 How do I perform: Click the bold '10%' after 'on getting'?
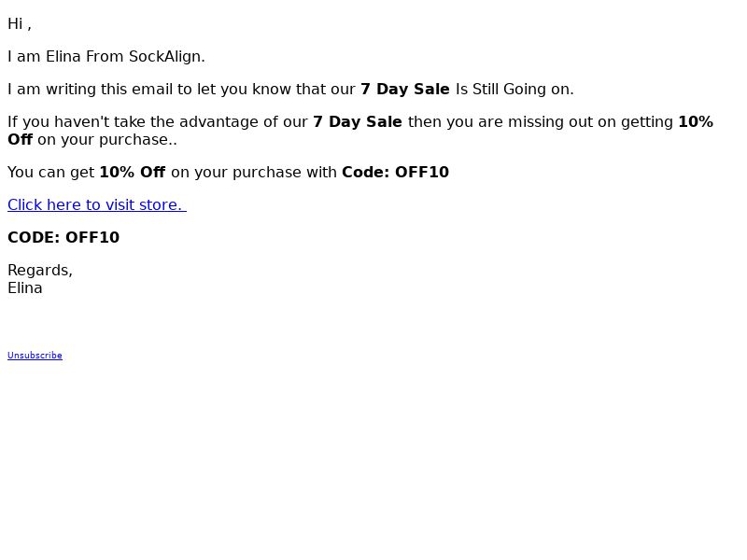coord(696,122)
